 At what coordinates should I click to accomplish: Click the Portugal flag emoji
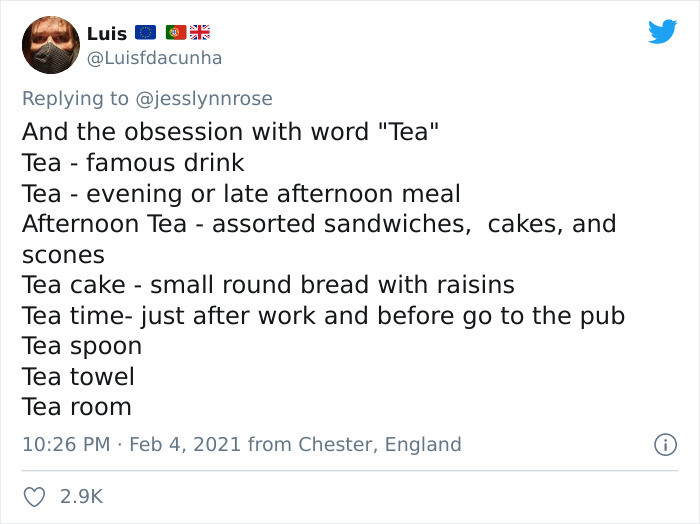(x=175, y=32)
